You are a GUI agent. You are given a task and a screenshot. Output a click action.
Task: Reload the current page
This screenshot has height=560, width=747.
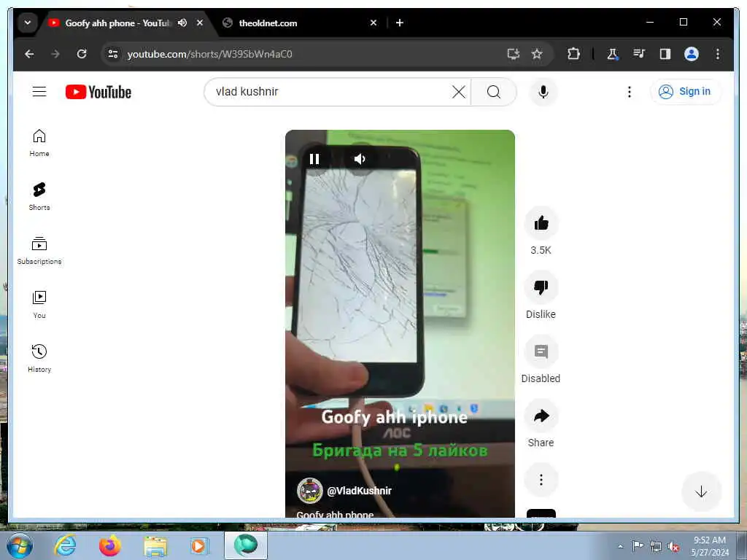click(x=82, y=54)
